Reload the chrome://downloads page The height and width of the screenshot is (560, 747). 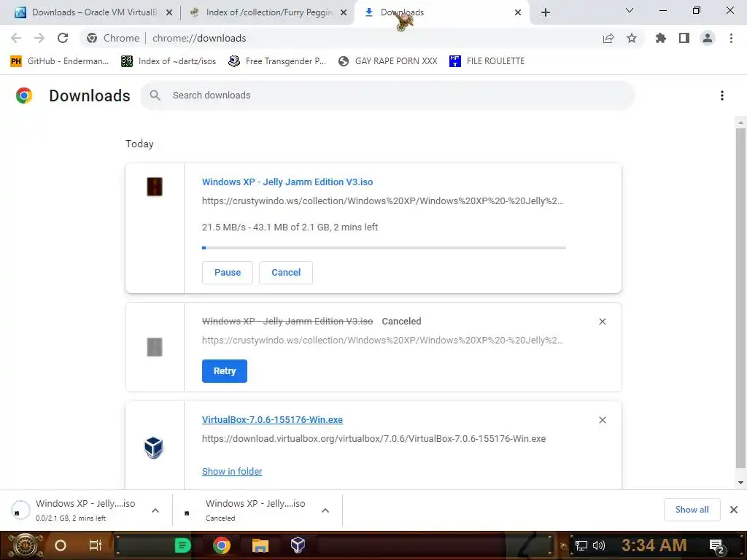(63, 38)
